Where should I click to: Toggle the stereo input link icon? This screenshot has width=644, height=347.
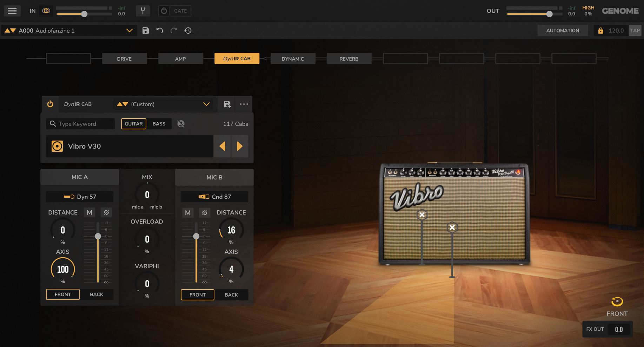click(x=46, y=11)
